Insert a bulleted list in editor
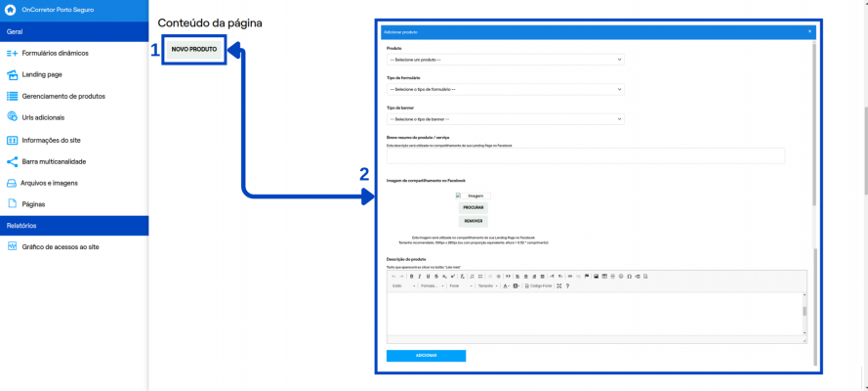 pos(480,277)
